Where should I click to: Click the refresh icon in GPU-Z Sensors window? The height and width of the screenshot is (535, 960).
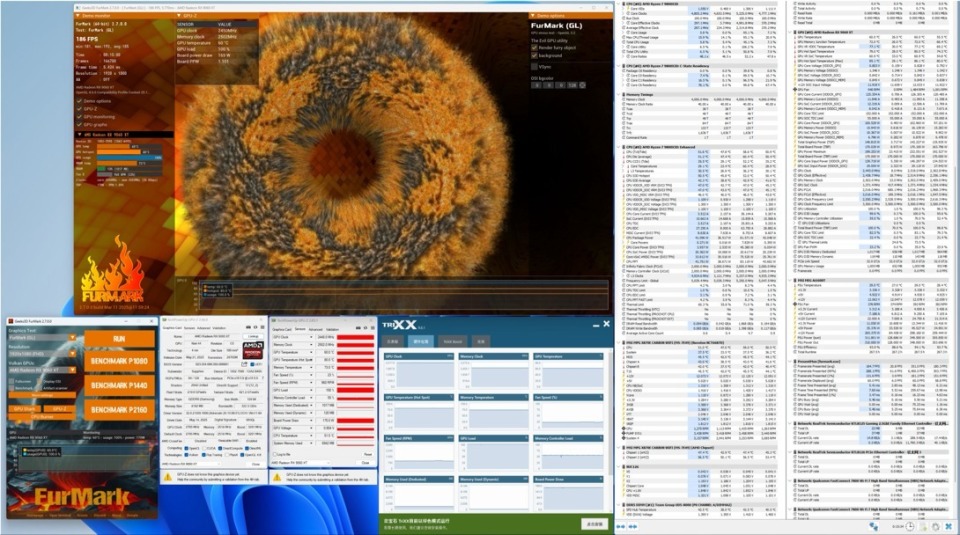pyautogui.click(x=366, y=328)
